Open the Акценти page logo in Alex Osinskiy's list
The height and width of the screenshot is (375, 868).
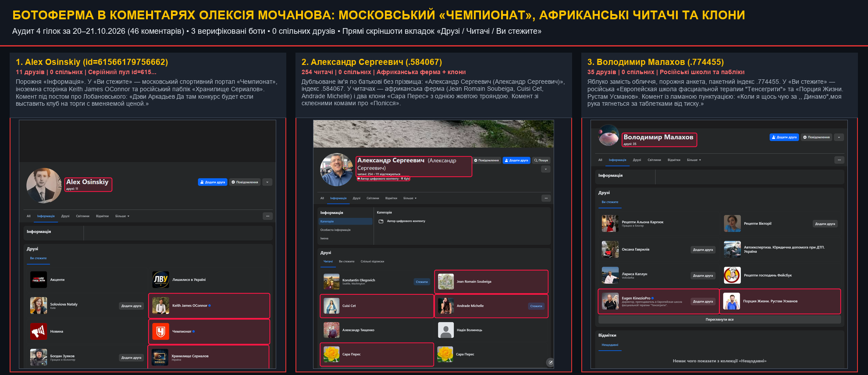(x=39, y=280)
